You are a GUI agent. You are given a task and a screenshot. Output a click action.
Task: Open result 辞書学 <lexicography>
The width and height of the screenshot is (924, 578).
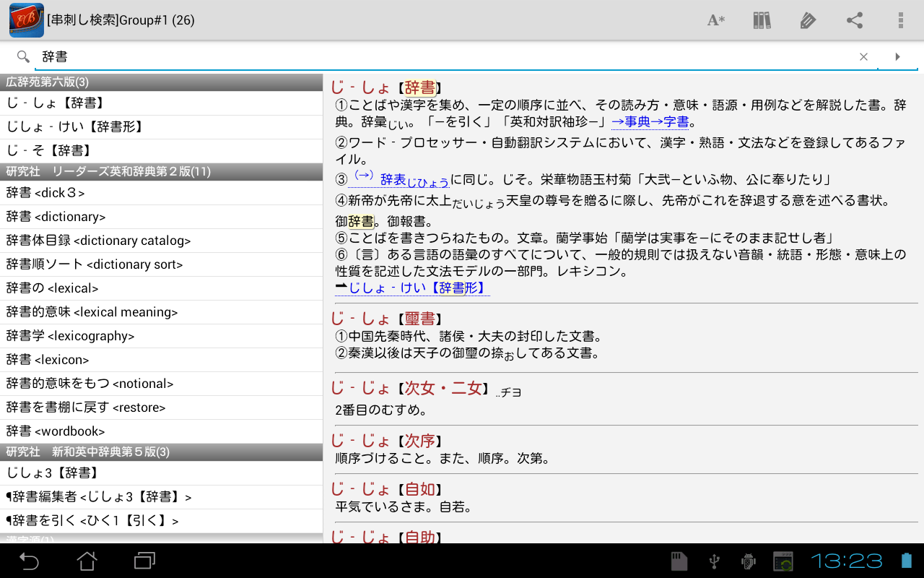click(x=161, y=336)
